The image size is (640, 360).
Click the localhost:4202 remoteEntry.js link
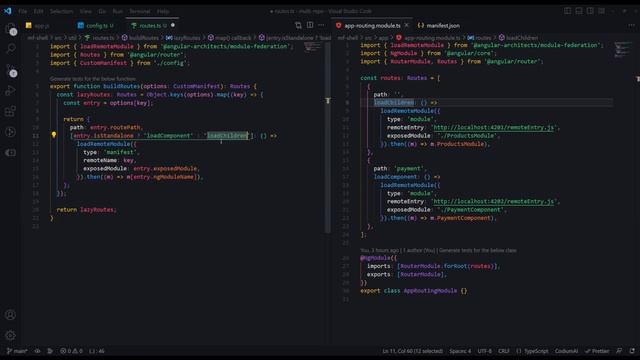[x=493, y=201]
